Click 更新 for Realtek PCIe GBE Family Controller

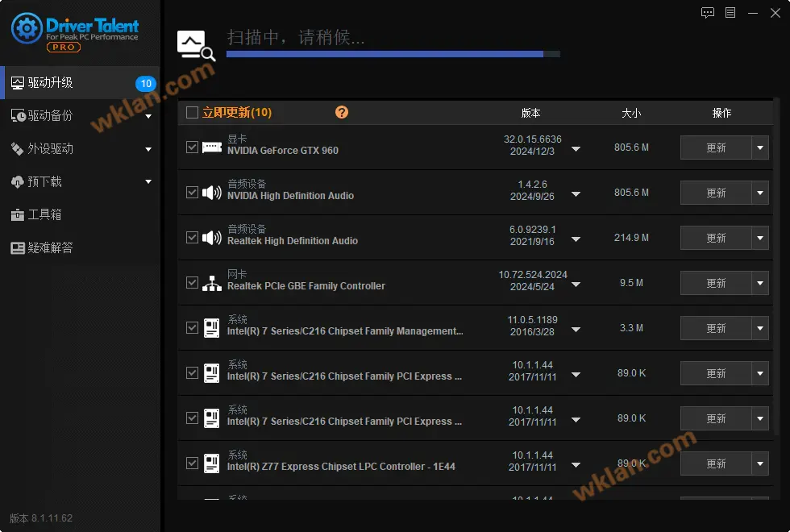(x=716, y=283)
